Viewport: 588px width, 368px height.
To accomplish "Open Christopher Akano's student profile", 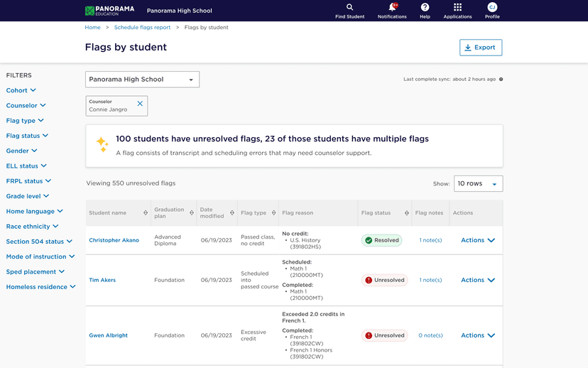I will (114, 240).
